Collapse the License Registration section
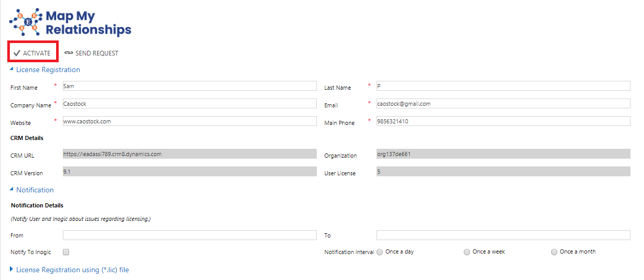Screen dimensions: 644x280 (x=12, y=69)
